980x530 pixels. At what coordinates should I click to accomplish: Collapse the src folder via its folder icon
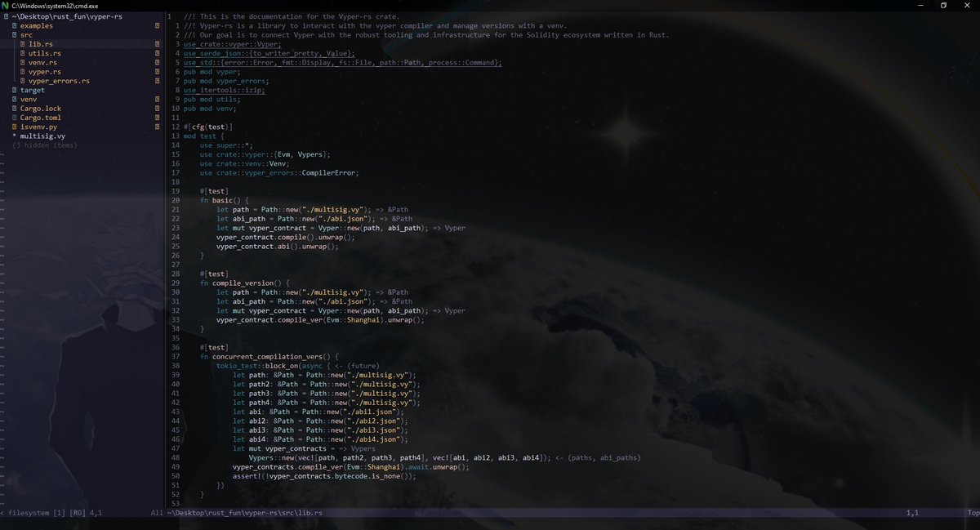pyautogui.click(x=15, y=35)
